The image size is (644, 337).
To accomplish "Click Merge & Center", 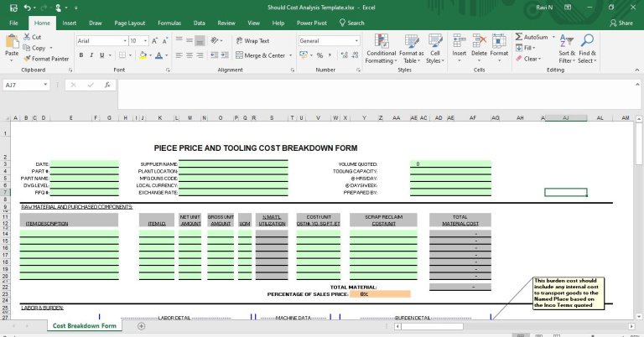I will 261,55.
